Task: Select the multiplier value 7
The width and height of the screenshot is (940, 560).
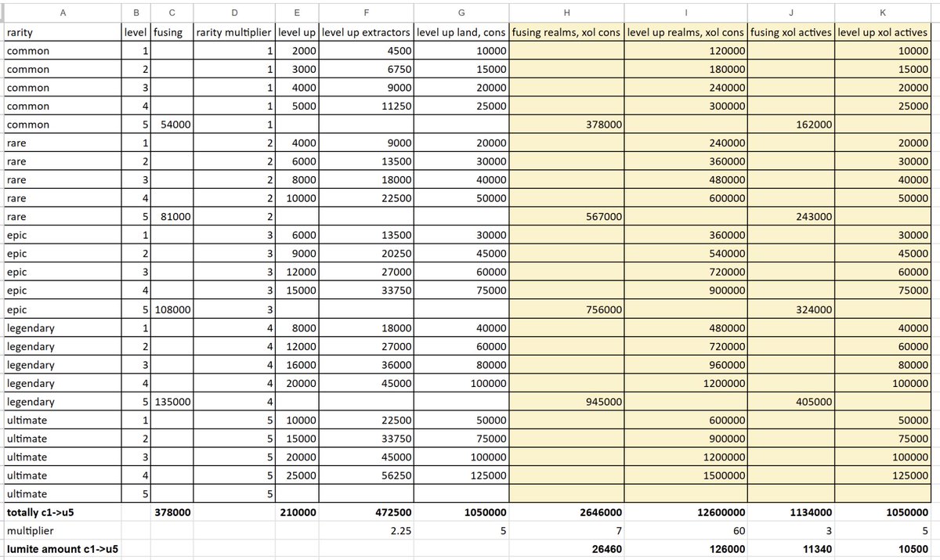Action: [x=566, y=530]
